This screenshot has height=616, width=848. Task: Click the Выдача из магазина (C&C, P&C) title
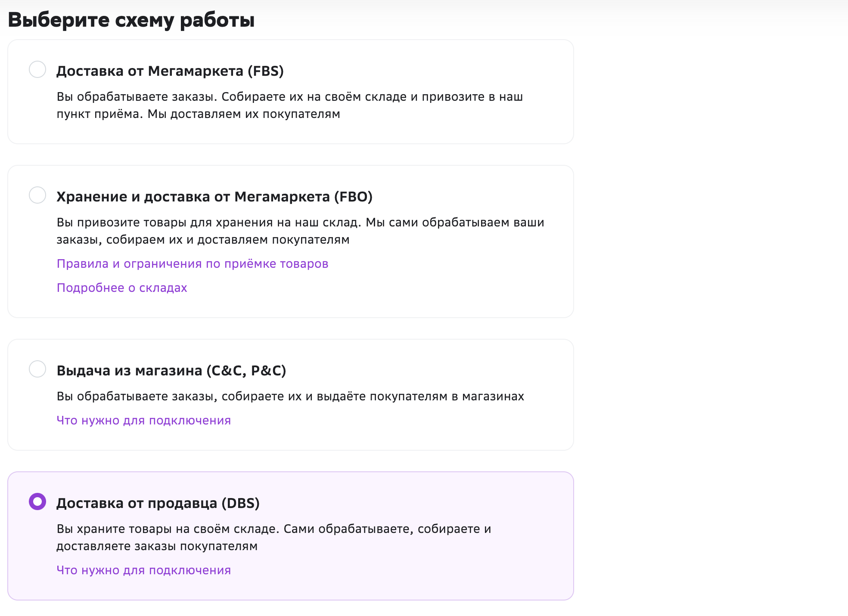(x=171, y=370)
